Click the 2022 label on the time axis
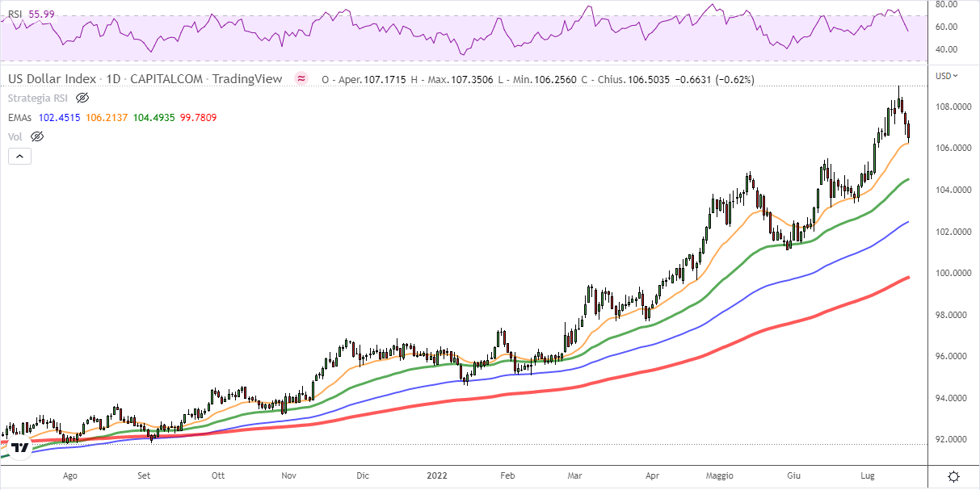Screen dimensions: 980x490 tap(440, 476)
